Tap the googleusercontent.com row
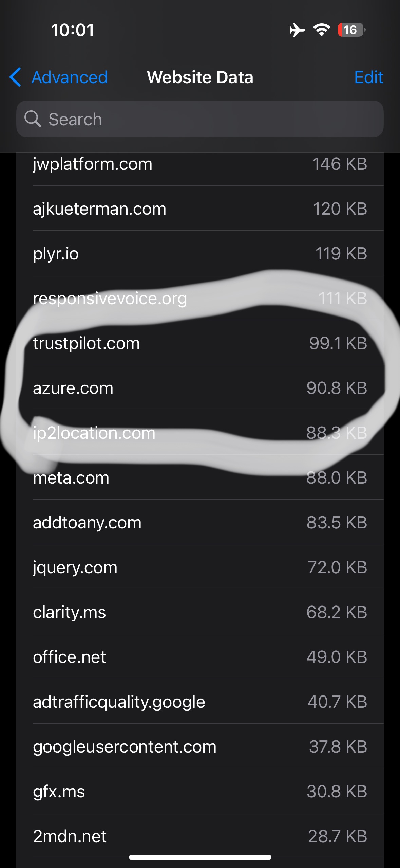The width and height of the screenshot is (400, 868). click(200, 746)
